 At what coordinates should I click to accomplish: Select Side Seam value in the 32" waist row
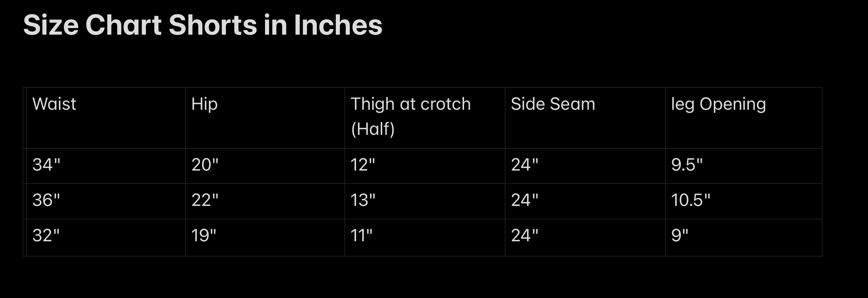(524, 235)
